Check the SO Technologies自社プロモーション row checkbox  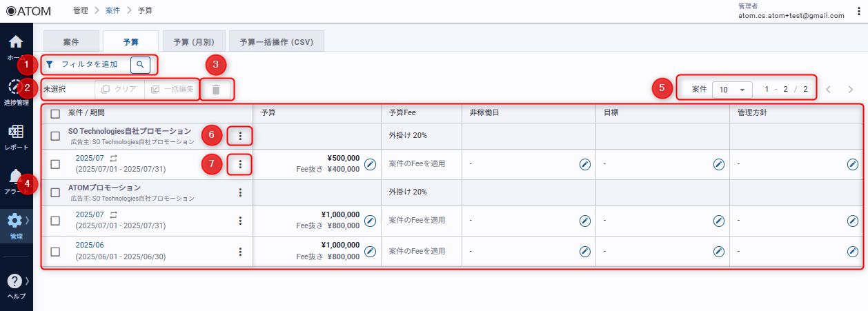[56, 136]
